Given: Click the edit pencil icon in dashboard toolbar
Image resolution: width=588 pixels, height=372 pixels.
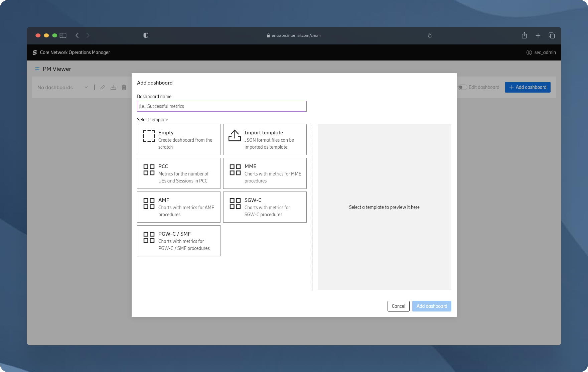Looking at the screenshot, I should coord(103,87).
